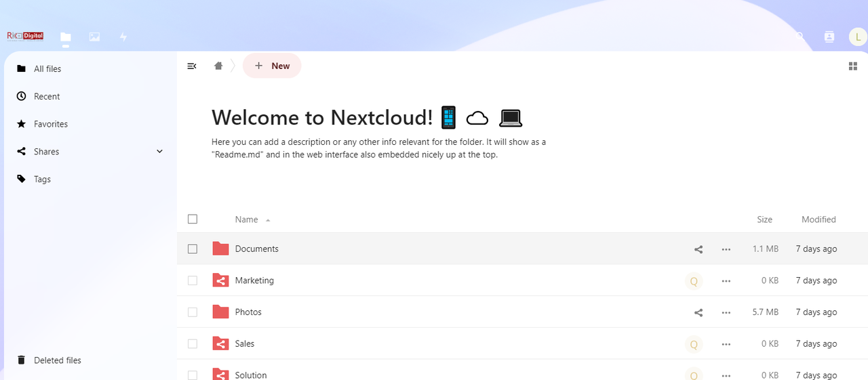The width and height of the screenshot is (868, 380).
Task: Check the Sales row checkbox
Action: 193,343
